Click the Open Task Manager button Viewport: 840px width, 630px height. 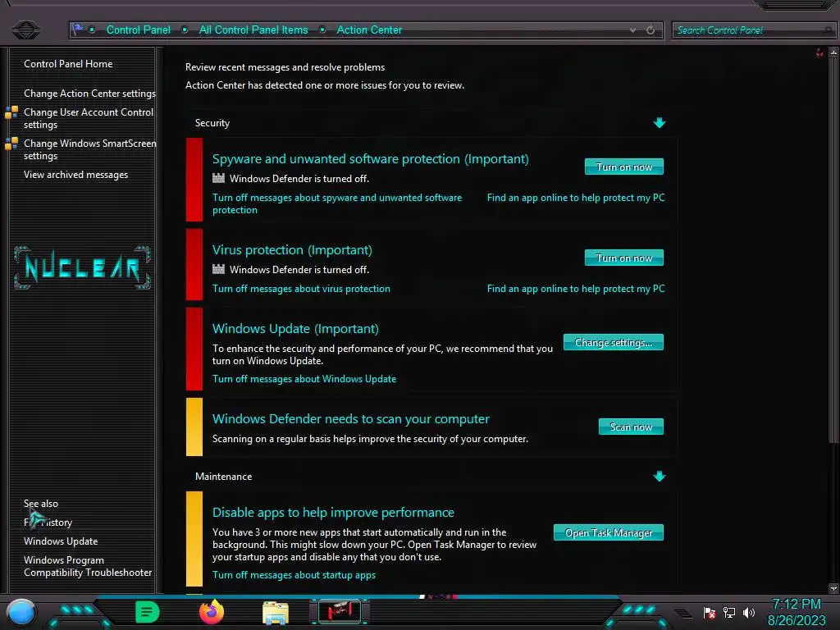[x=609, y=532]
